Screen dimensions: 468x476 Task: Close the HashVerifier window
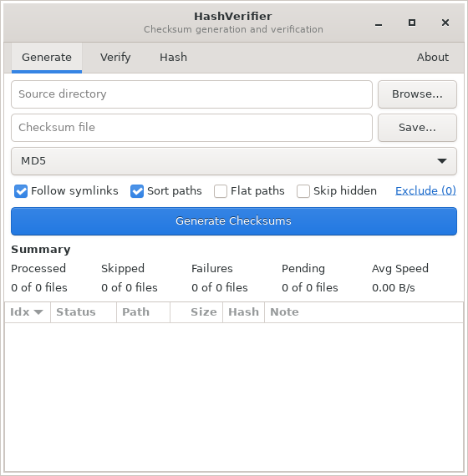coord(445,23)
